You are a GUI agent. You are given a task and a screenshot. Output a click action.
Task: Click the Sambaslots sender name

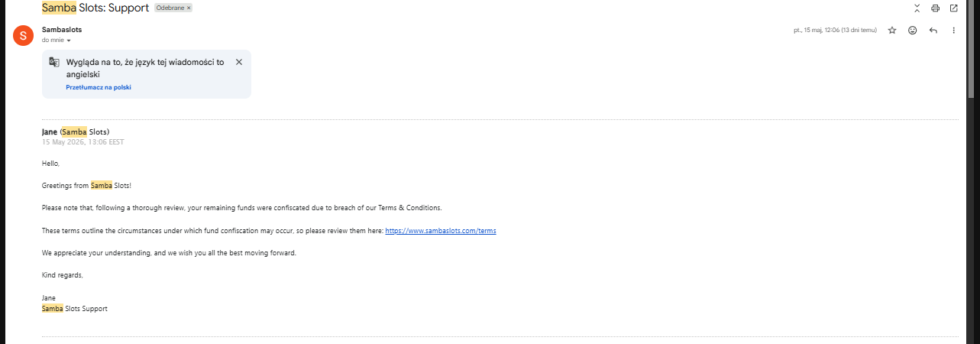pos(62,29)
